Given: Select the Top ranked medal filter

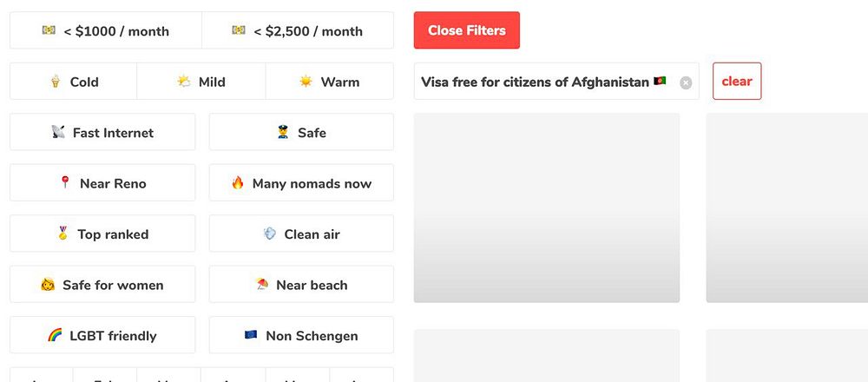Looking at the screenshot, I should tap(102, 234).
